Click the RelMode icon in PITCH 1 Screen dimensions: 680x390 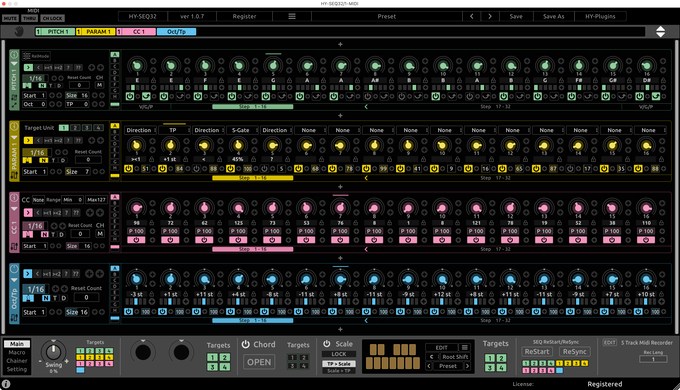[x=27, y=56]
